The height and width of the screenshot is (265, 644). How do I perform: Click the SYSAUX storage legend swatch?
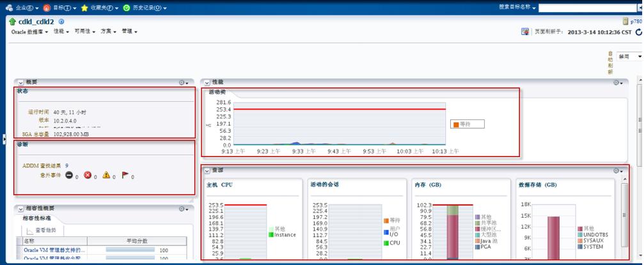[x=580, y=241]
